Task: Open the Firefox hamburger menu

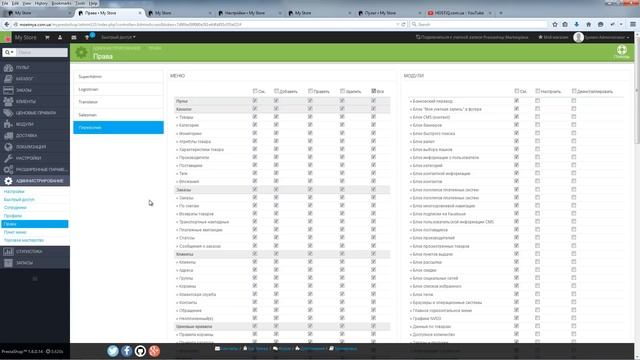Action: pos(633,24)
